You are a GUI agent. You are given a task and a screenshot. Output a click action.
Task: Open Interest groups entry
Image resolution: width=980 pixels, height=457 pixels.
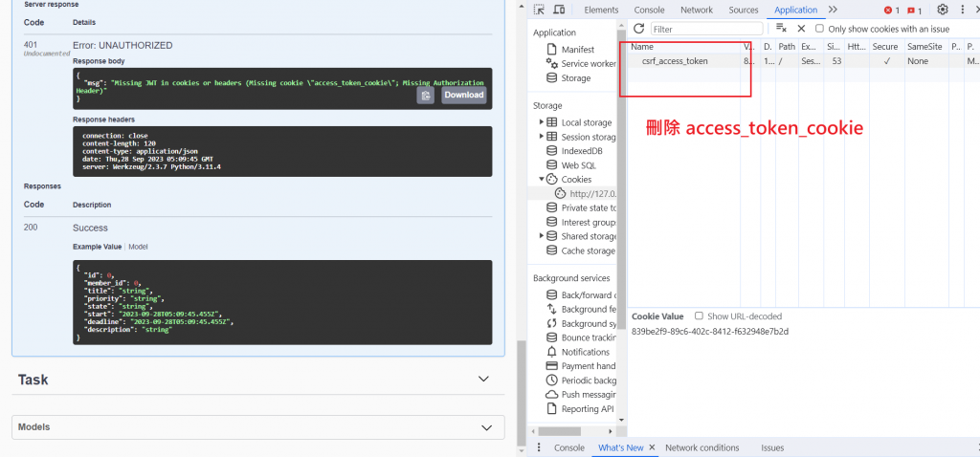pyautogui.click(x=581, y=222)
